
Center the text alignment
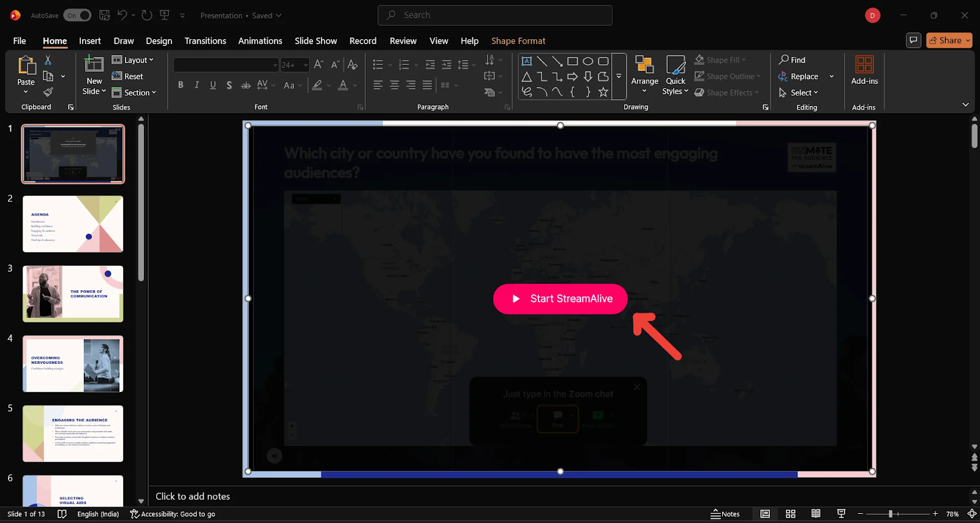(x=394, y=85)
